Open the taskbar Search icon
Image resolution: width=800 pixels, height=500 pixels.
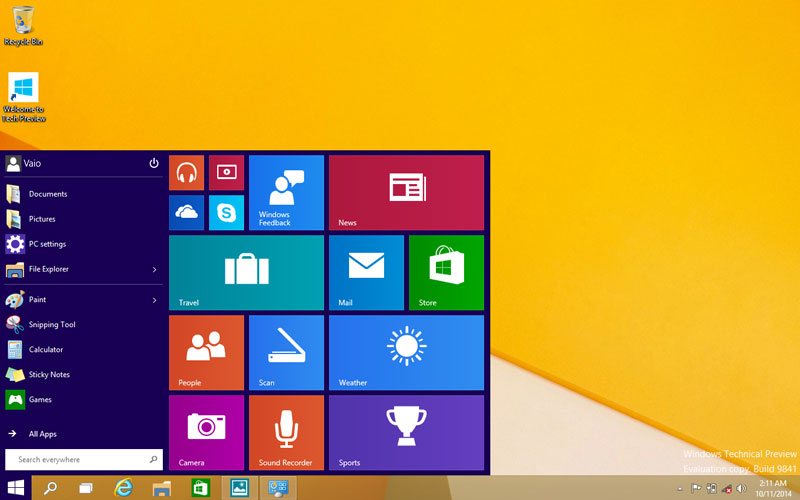[x=50, y=488]
